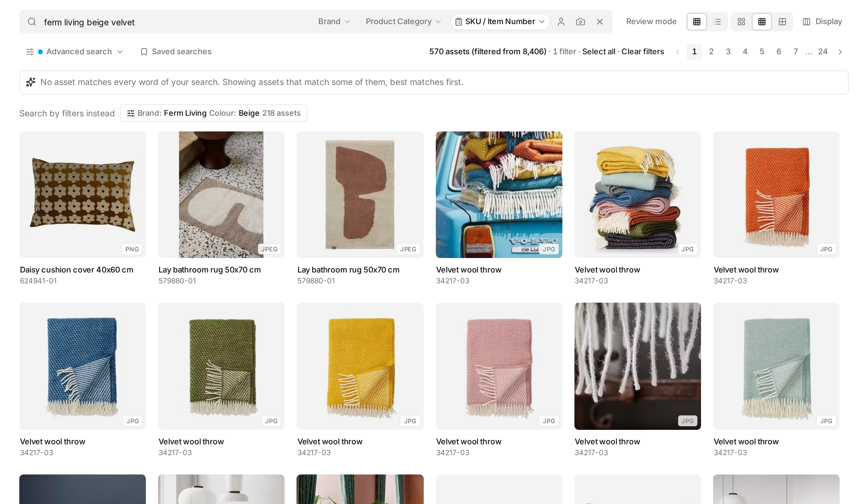Click page 1 in pagination

tap(694, 52)
